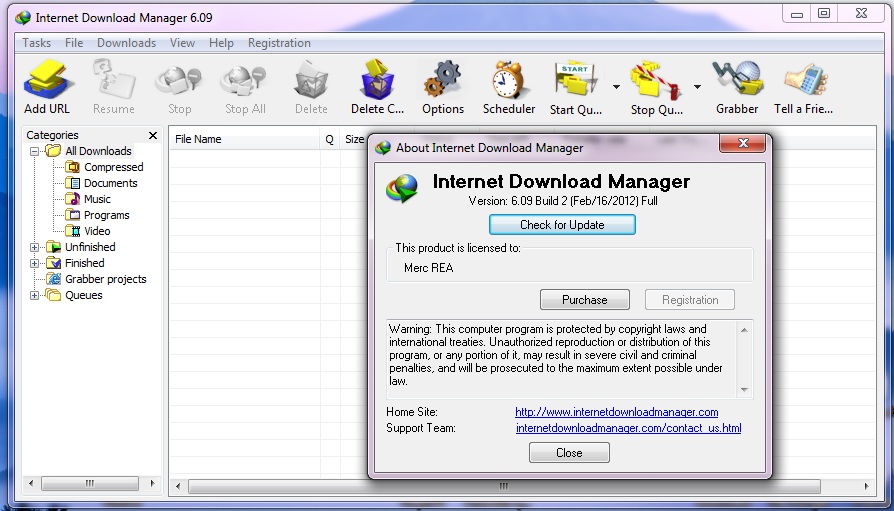
Task: Open the File menu
Action: (74, 43)
